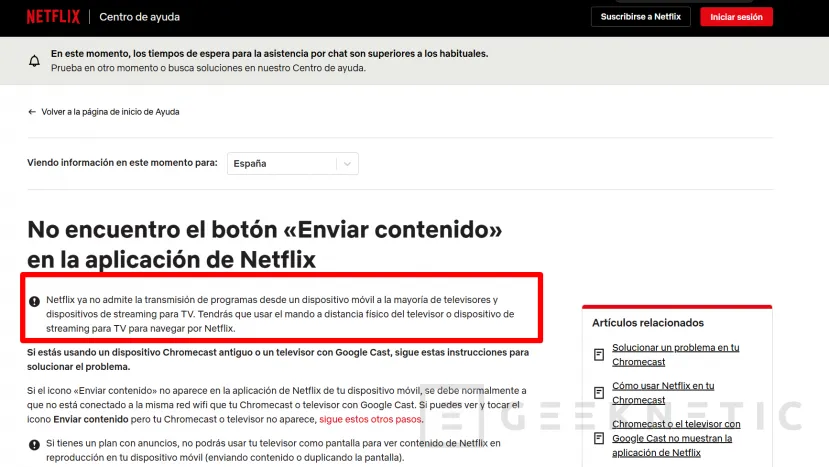This screenshot has height=467, width=829.
Task: Click the article title No encuentro el botón
Action: 264,244
